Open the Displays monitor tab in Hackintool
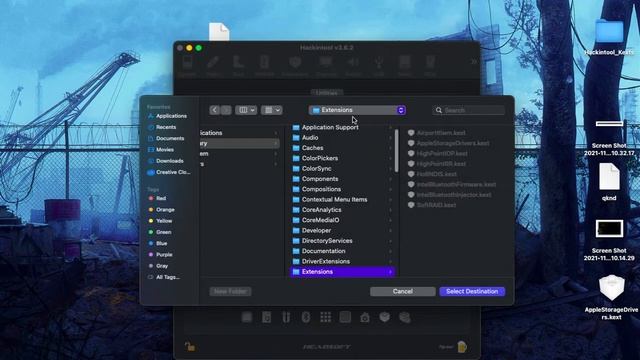The width and height of the screenshot is (640, 360). [326, 66]
